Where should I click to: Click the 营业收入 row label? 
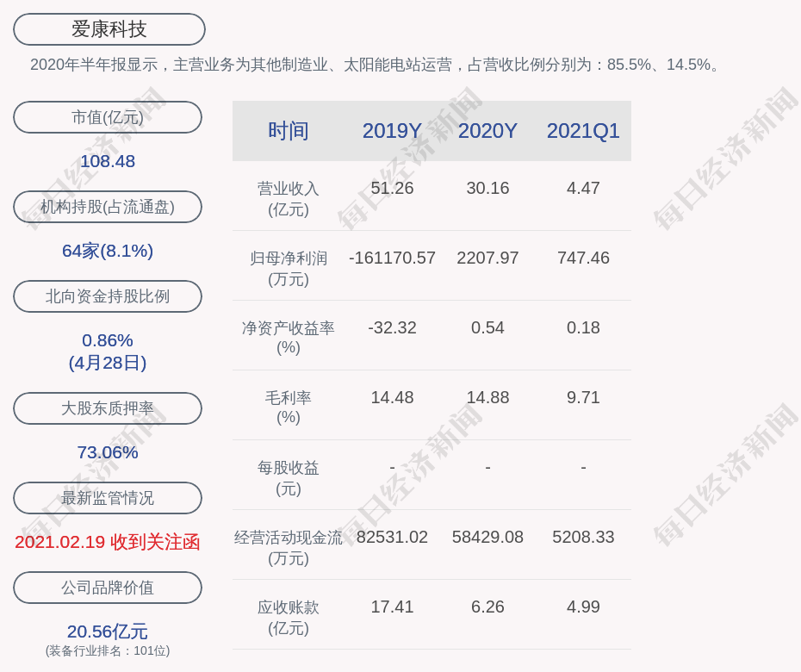[x=289, y=199]
